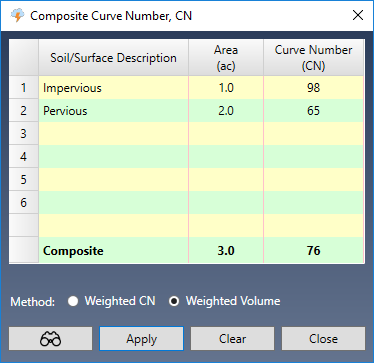Click the Curve Number (CN) column header

313,58
